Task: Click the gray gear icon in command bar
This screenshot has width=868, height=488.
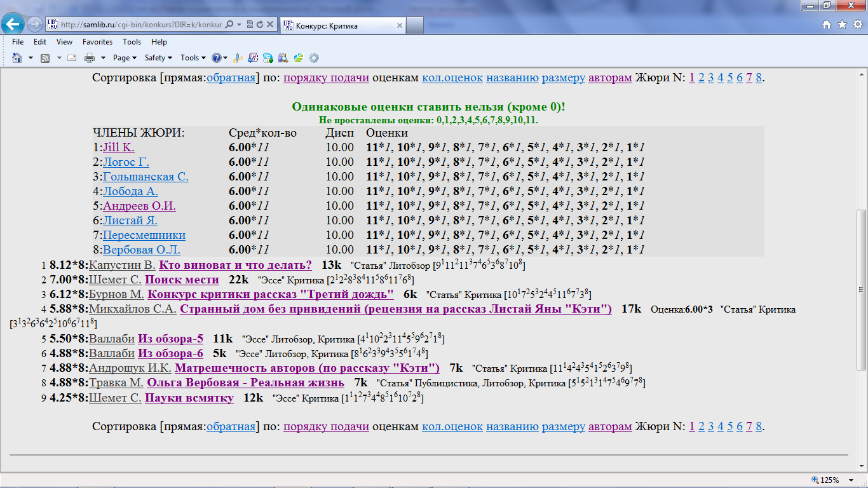Action: [x=313, y=58]
